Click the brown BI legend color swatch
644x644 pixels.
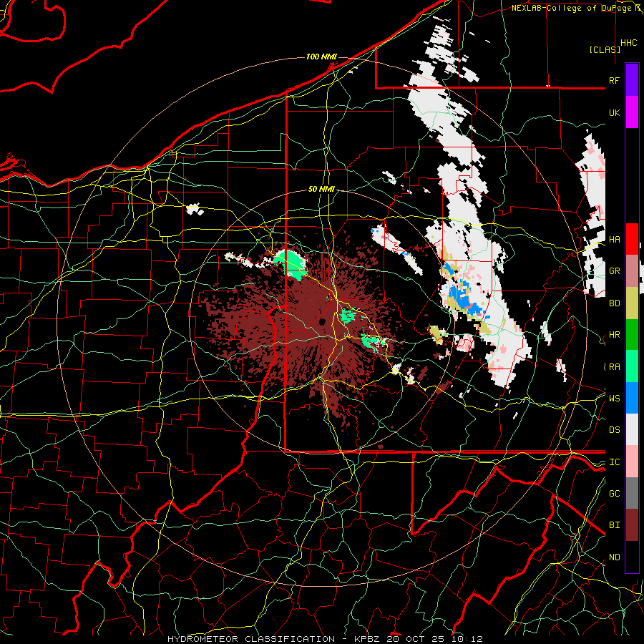632,525
